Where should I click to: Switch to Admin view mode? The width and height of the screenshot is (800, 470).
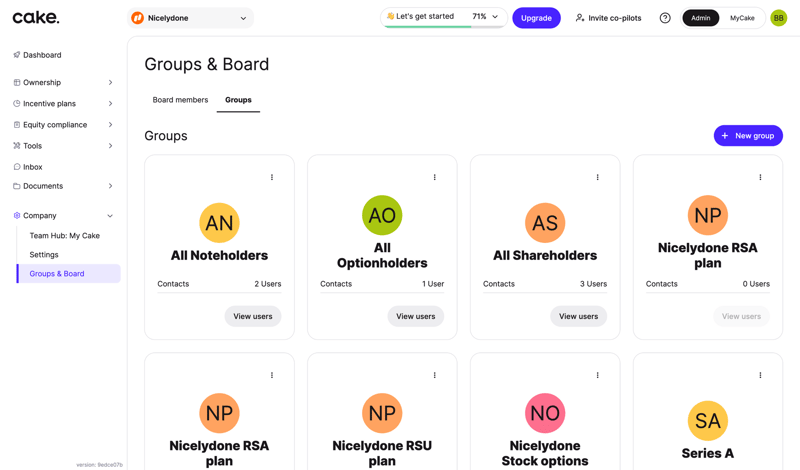pos(700,18)
